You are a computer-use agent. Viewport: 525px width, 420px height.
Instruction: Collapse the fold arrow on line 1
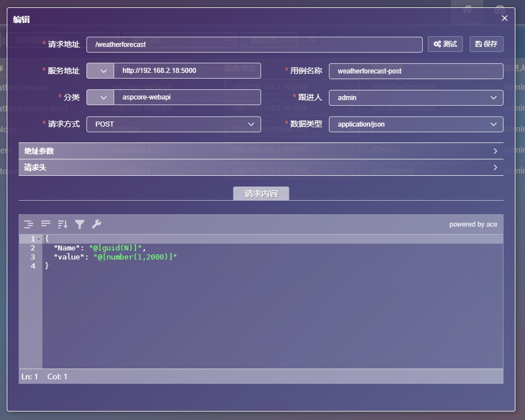coord(39,239)
